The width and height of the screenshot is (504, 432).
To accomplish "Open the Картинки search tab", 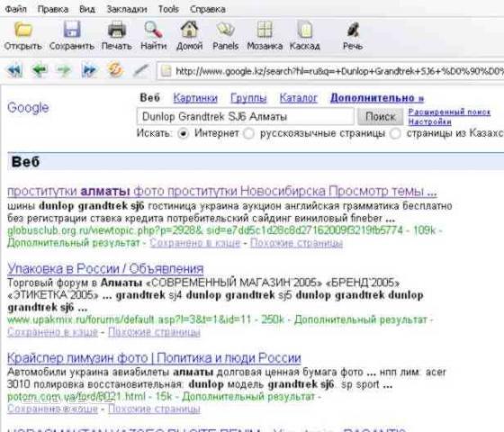I will click(195, 98).
